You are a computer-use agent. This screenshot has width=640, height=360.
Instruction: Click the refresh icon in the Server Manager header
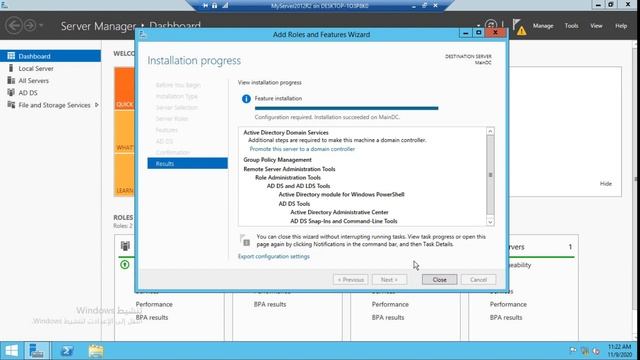click(x=491, y=25)
